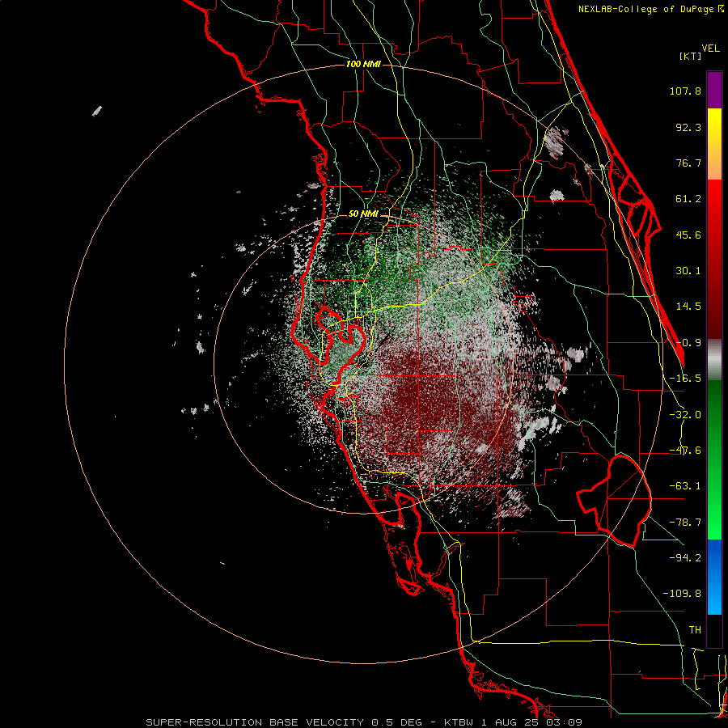728x728 pixels.
Task: Click the -0.9 legend value
Action: (x=688, y=343)
